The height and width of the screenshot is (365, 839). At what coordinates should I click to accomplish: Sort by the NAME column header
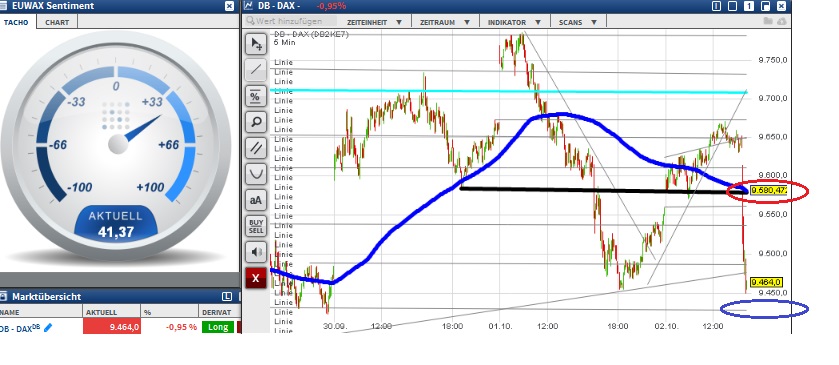[41, 312]
